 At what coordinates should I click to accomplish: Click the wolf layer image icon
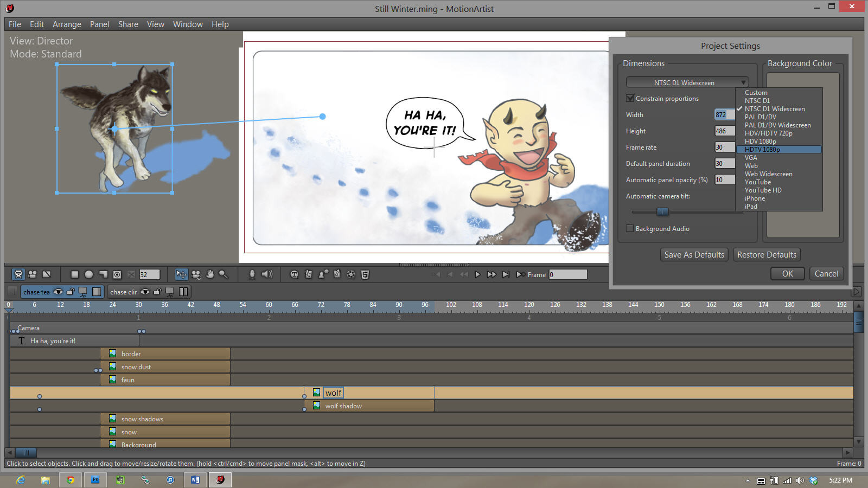(316, 393)
